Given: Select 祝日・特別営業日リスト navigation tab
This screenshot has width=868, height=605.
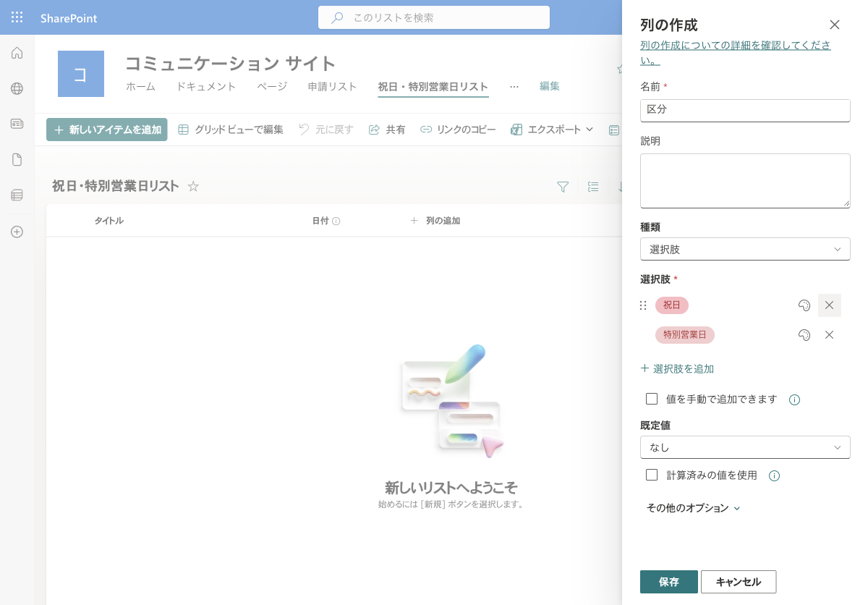Looking at the screenshot, I should 433,86.
